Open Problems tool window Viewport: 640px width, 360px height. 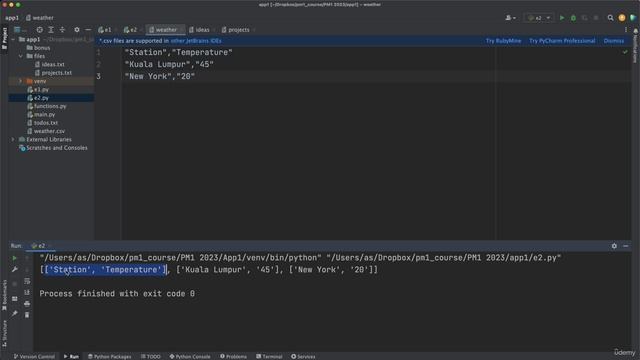(233, 356)
